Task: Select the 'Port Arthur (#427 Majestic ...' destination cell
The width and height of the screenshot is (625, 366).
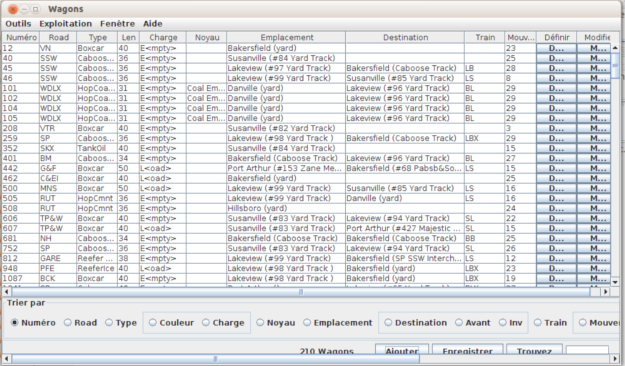Action: pyautogui.click(x=405, y=228)
